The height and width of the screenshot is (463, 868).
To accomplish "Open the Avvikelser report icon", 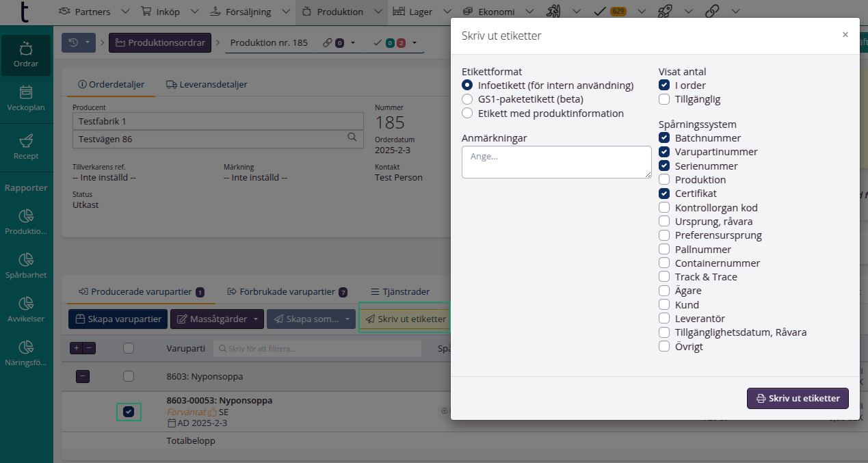I will pos(26,309).
